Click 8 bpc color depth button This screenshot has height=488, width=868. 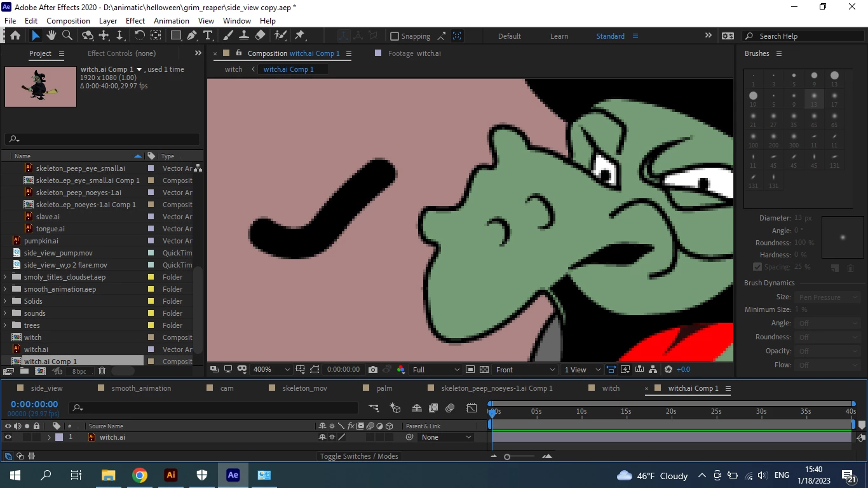(x=79, y=371)
